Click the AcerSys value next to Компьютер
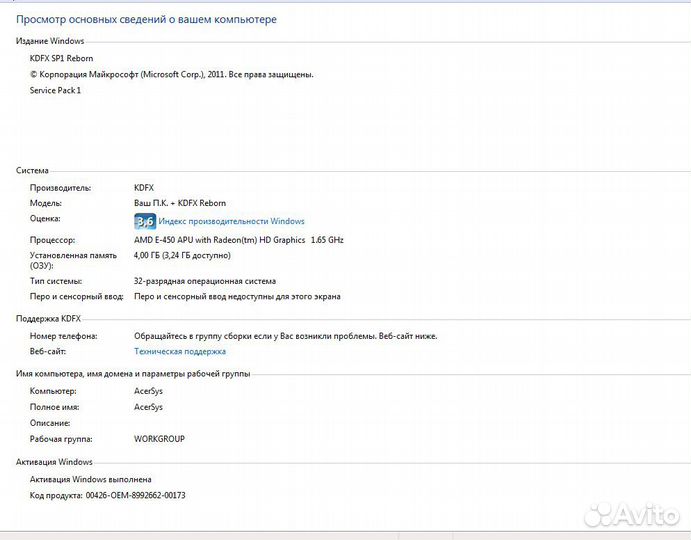This screenshot has width=691, height=540. pyautogui.click(x=149, y=391)
